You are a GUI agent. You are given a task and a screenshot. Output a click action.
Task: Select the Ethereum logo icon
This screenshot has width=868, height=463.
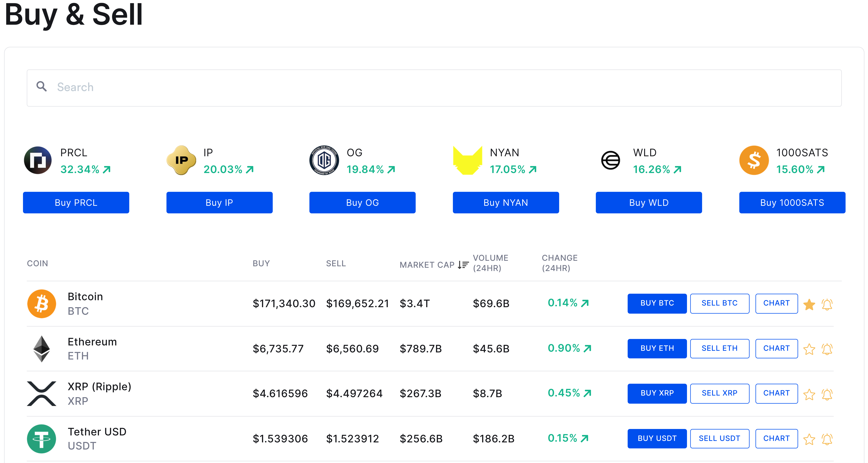click(x=42, y=349)
